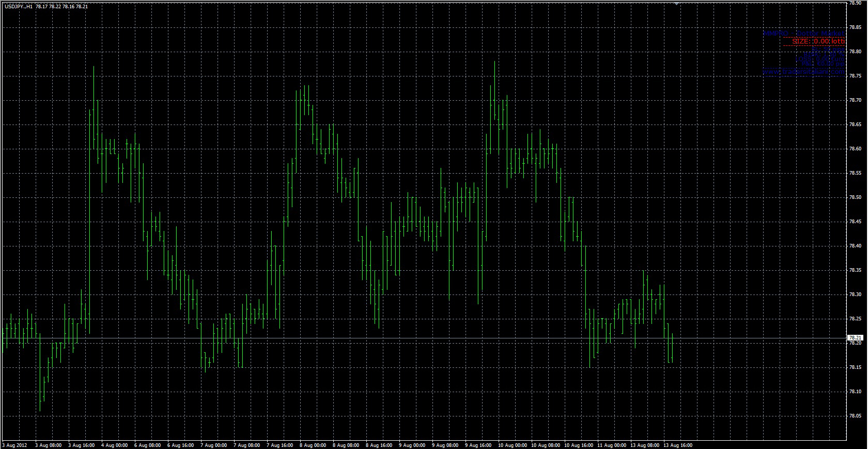
Task: Select the 78.50 price axis value
Action: pyautogui.click(x=855, y=197)
